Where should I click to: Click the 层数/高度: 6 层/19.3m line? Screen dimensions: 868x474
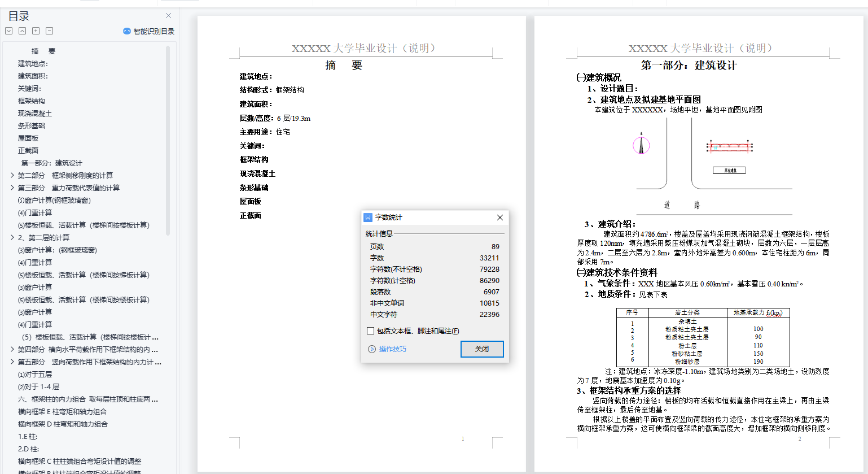[x=275, y=118]
